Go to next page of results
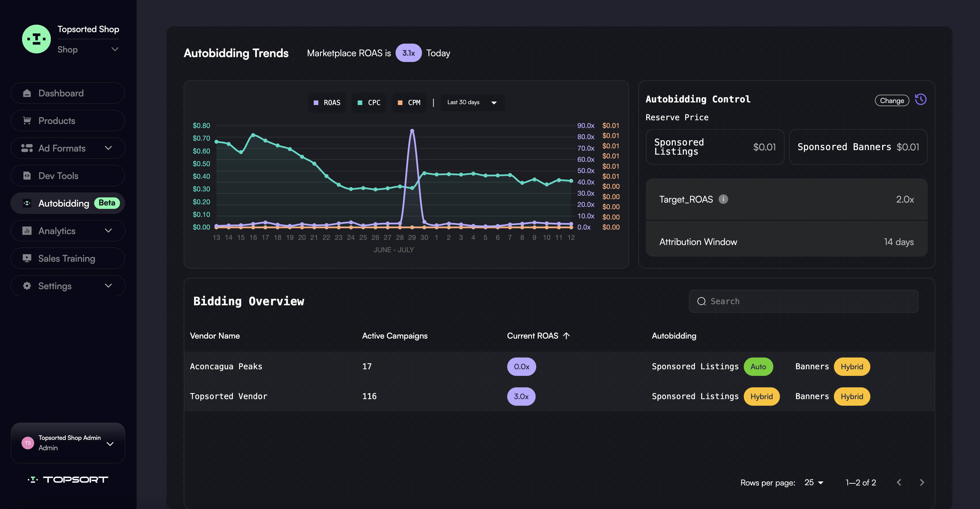The height and width of the screenshot is (509, 980). (x=921, y=482)
